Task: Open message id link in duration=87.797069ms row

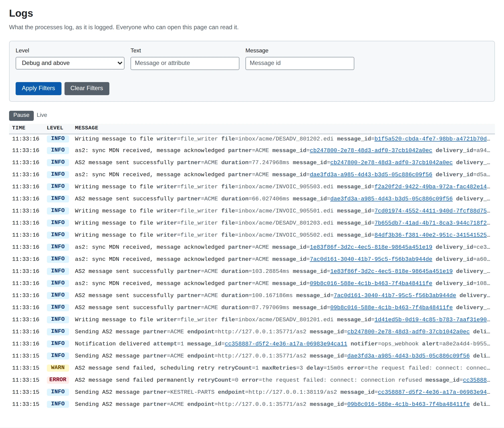Action: coord(391,307)
